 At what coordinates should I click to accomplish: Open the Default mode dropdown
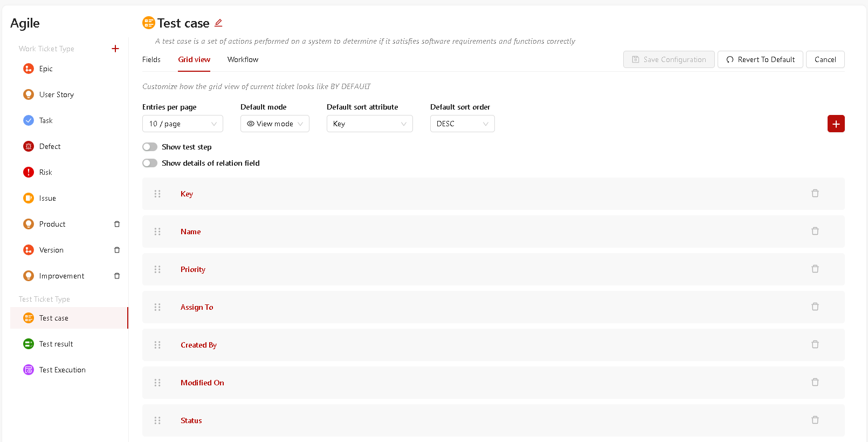tap(275, 124)
